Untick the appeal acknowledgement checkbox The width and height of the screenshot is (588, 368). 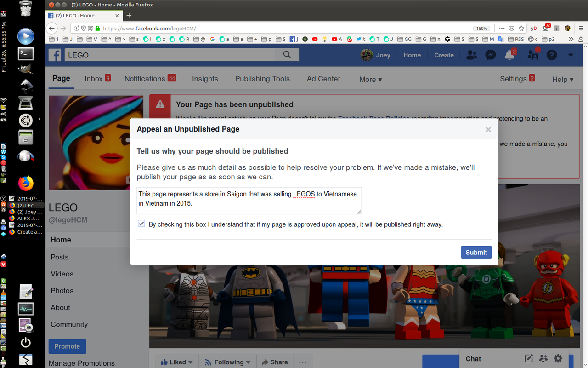pos(141,224)
